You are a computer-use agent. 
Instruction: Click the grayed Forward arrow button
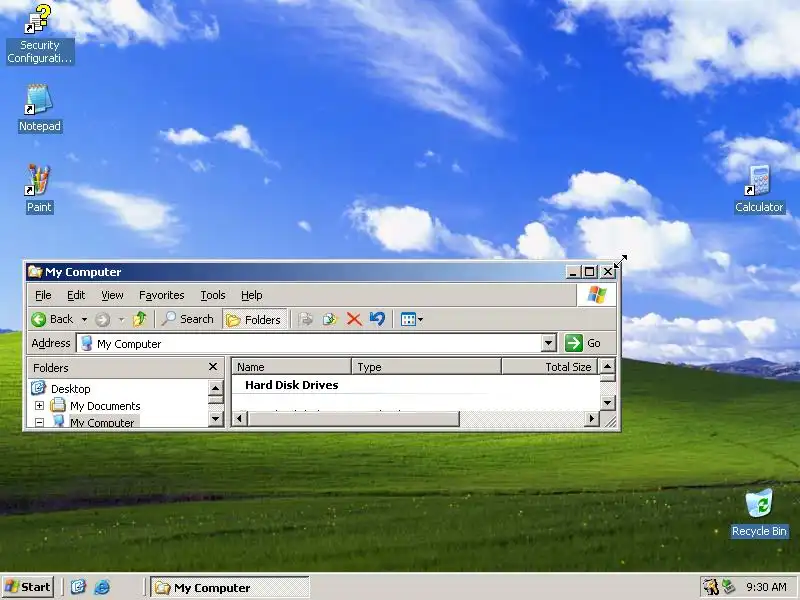[x=103, y=319]
